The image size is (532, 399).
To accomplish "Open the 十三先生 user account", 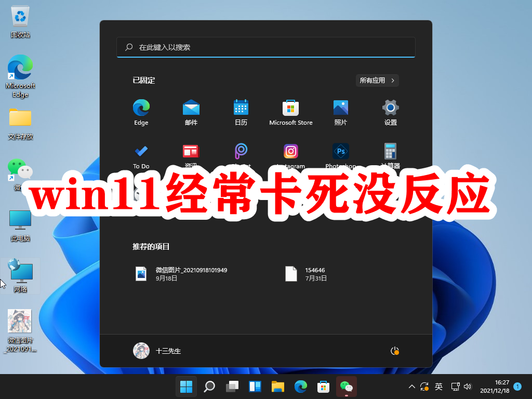I will coord(157,351).
